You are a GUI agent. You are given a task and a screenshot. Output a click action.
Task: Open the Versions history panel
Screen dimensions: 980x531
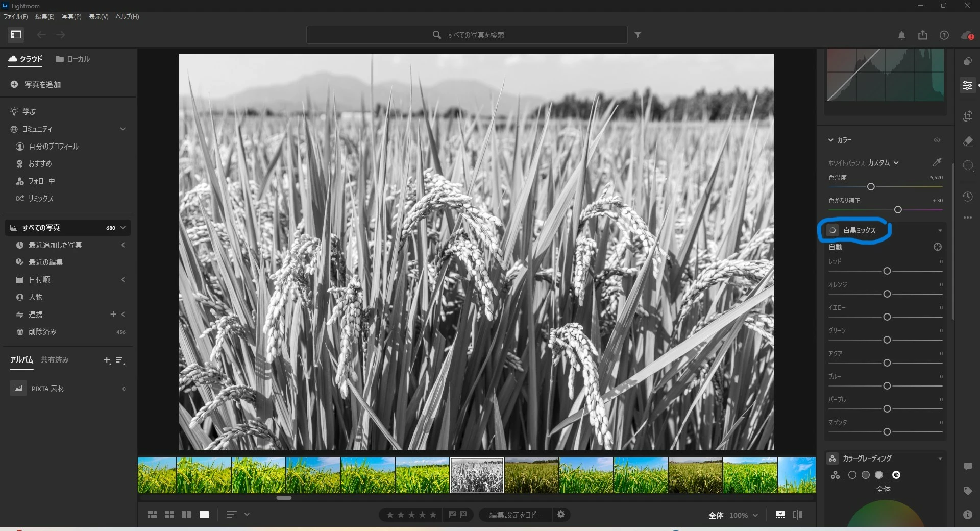pyautogui.click(x=967, y=197)
